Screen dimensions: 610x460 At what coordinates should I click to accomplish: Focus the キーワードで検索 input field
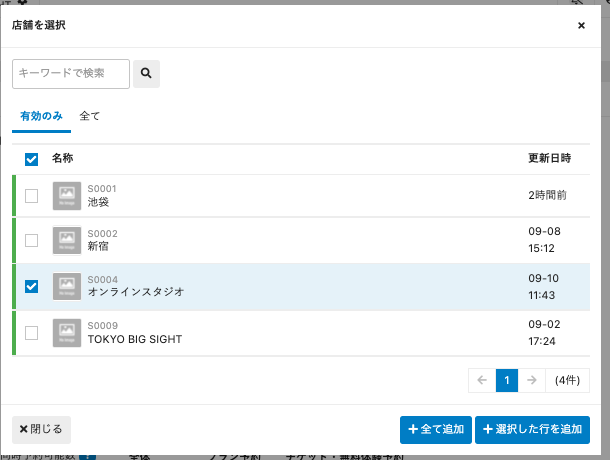point(71,73)
